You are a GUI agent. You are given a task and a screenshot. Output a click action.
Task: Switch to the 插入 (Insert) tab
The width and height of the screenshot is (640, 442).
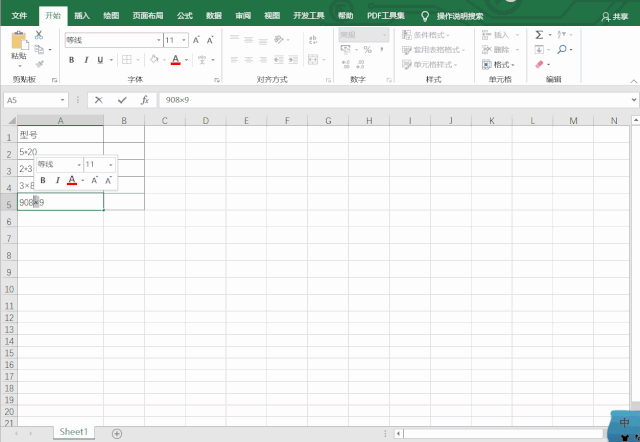[82, 16]
